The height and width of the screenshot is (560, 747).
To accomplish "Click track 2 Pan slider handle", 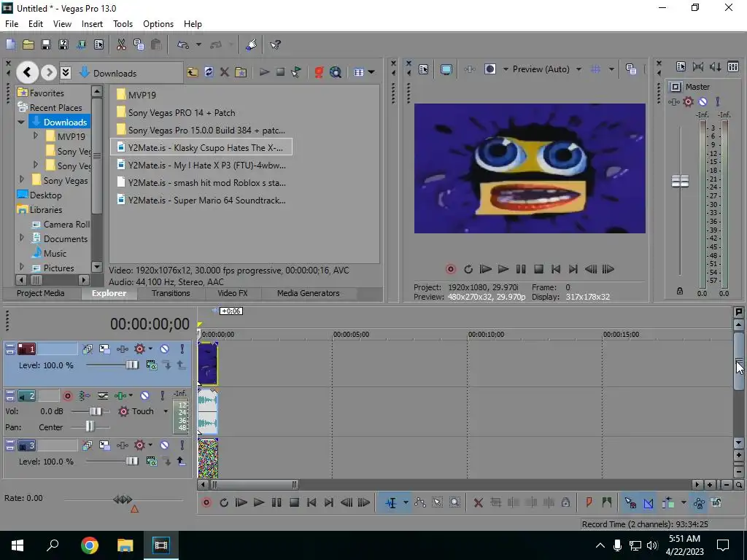I will tap(90, 426).
